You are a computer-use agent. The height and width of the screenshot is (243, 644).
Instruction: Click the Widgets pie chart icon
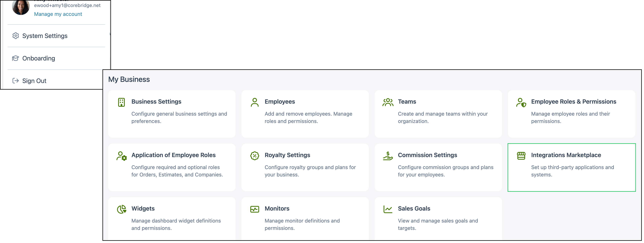122,209
